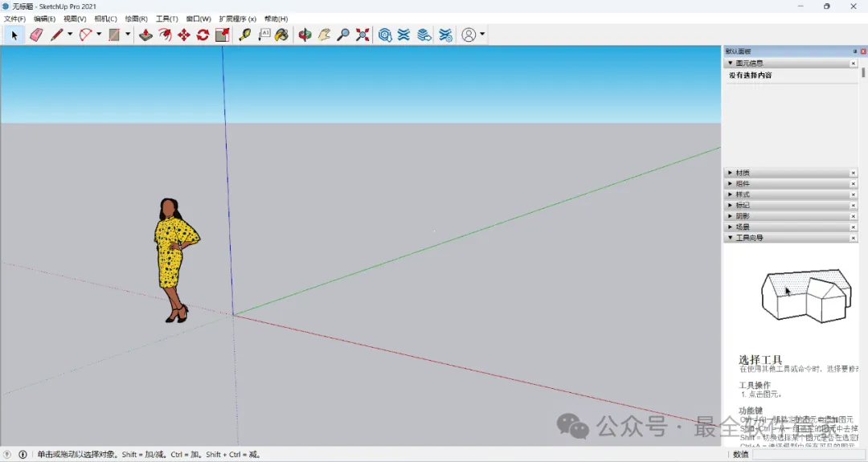Activate the Rotate tool
This screenshot has width=868, height=462.
click(203, 35)
